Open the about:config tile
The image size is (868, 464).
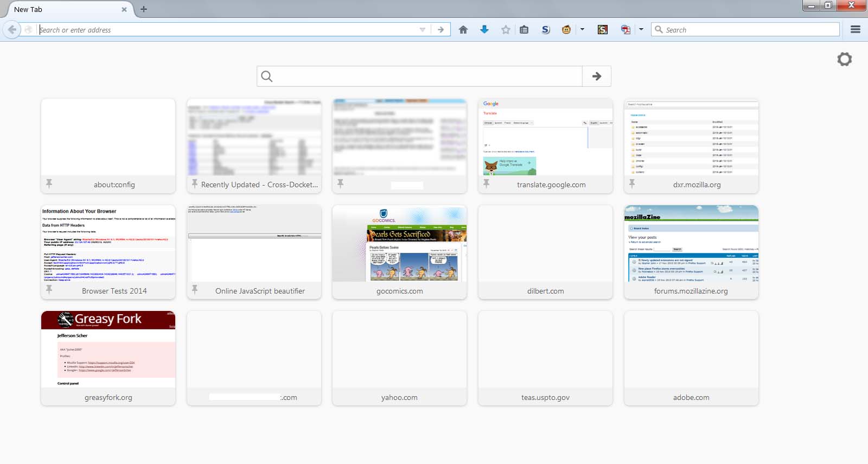point(108,146)
